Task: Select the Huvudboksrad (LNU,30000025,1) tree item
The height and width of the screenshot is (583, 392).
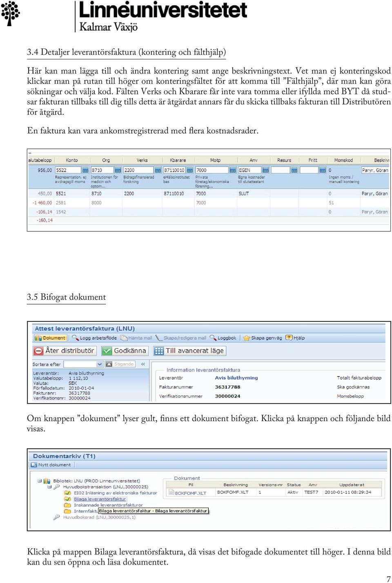Action: [x=95, y=517]
